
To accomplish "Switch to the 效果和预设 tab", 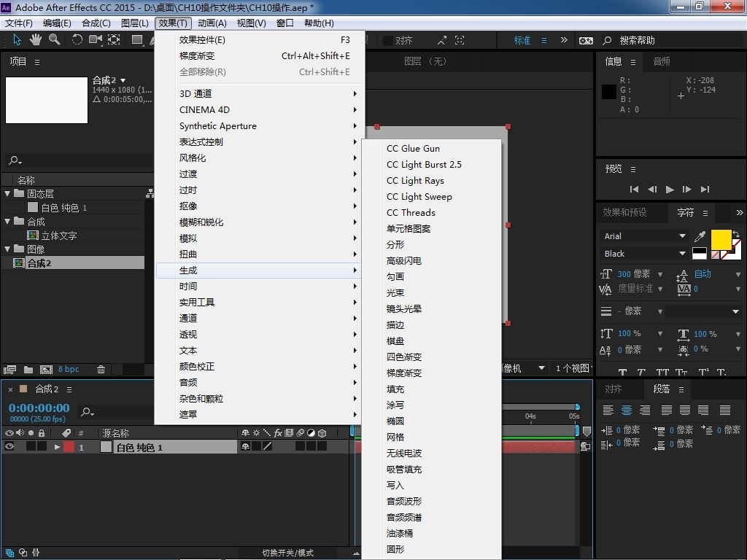I will click(624, 212).
